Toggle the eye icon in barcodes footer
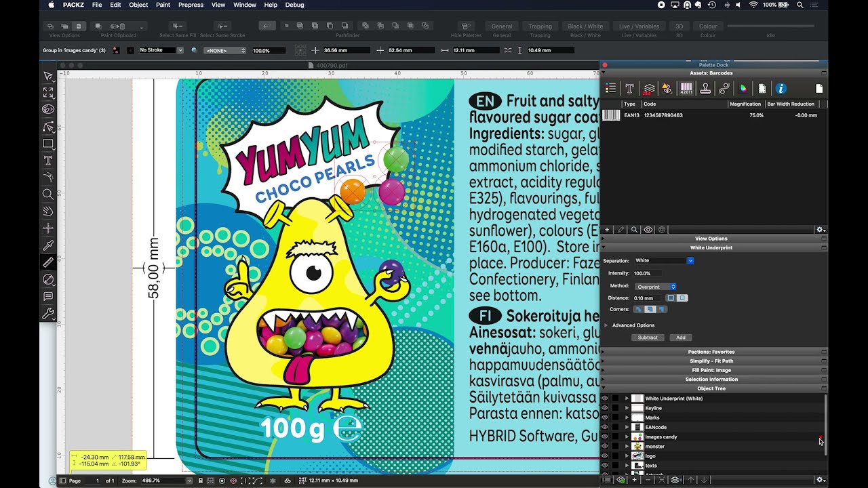 click(x=648, y=230)
